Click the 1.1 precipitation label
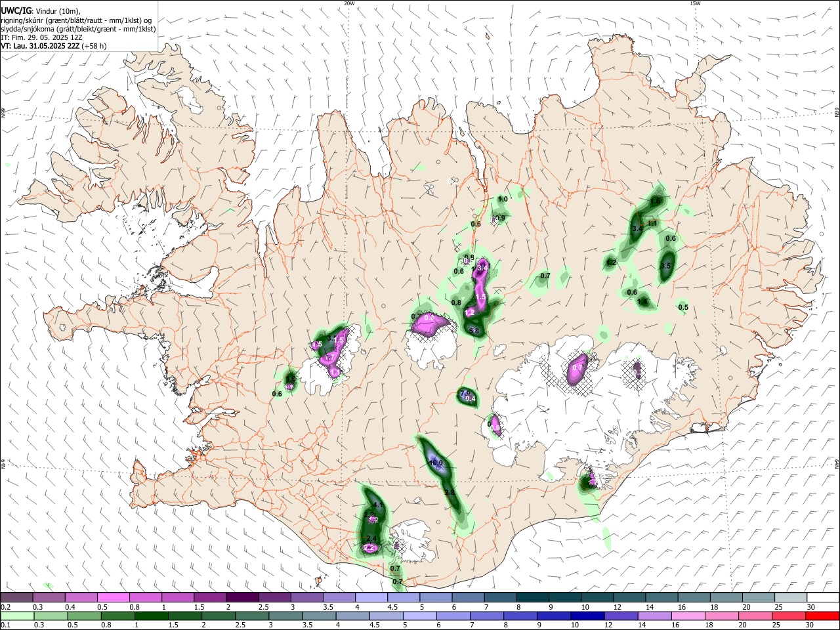The image size is (840, 630). click(x=652, y=224)
